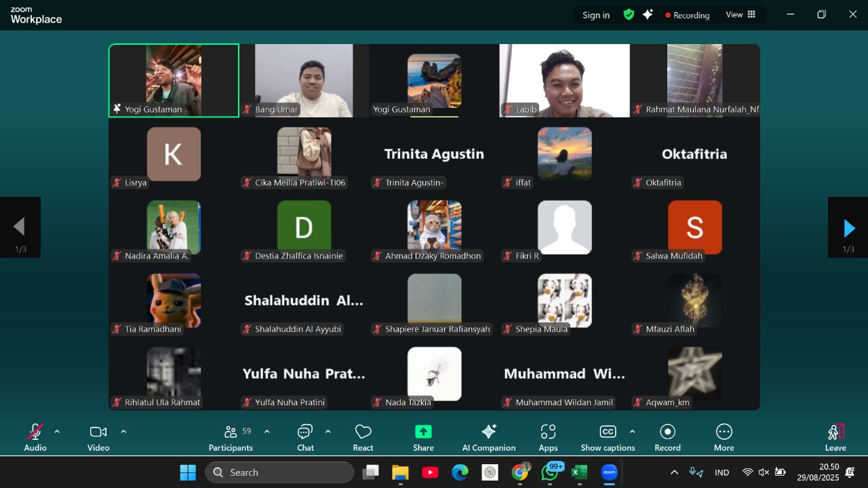Toggle Show captions
This screenshot has height=488, width=868.
point(608,437)
